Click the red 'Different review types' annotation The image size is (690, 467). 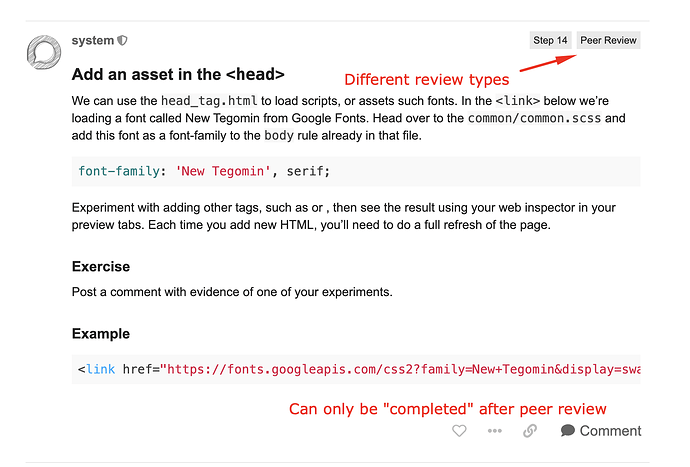click(426, 80)
